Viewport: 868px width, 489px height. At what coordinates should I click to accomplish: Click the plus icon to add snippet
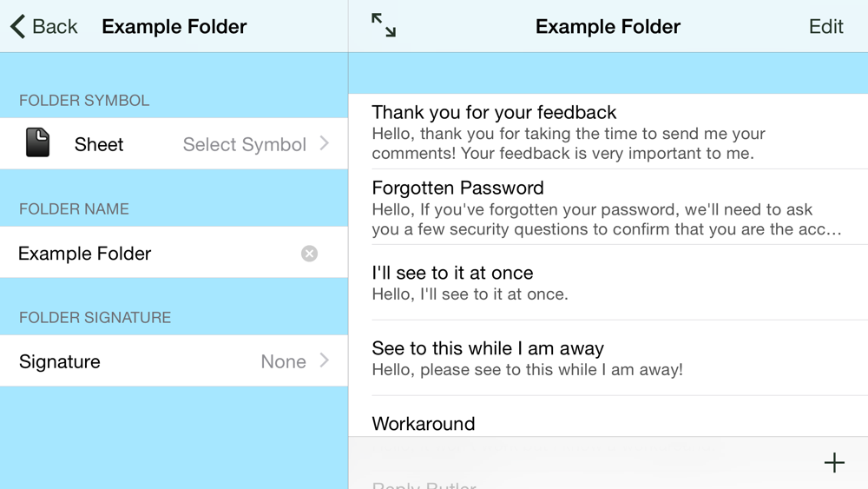pyautogui.click(x=834, y=462)
